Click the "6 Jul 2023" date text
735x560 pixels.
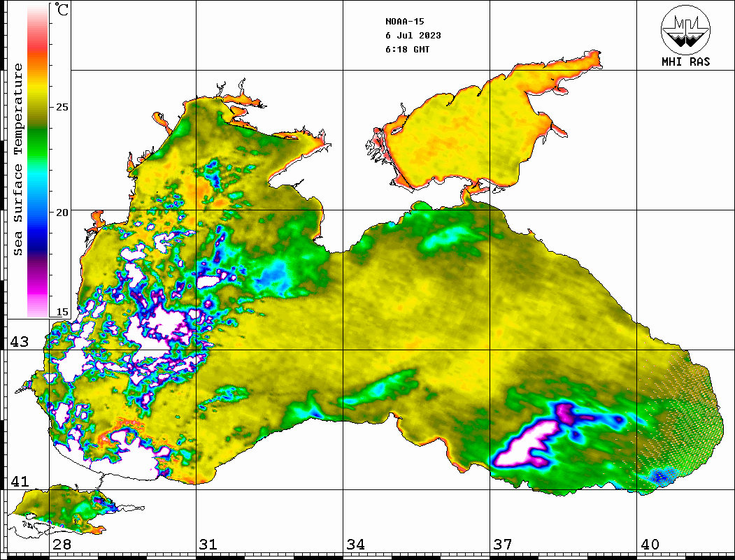pos(413,36)
